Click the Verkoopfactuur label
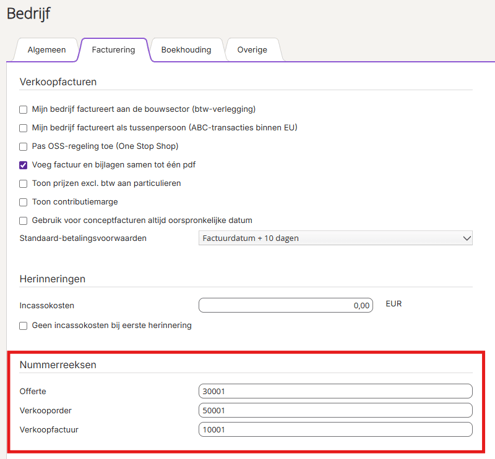Screen dimensions: 495x459 click(49, 430)
